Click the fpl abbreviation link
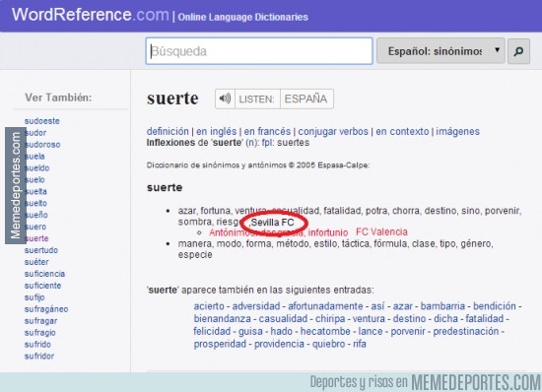Viewport: 542px width, 392px height. point(266,143)
